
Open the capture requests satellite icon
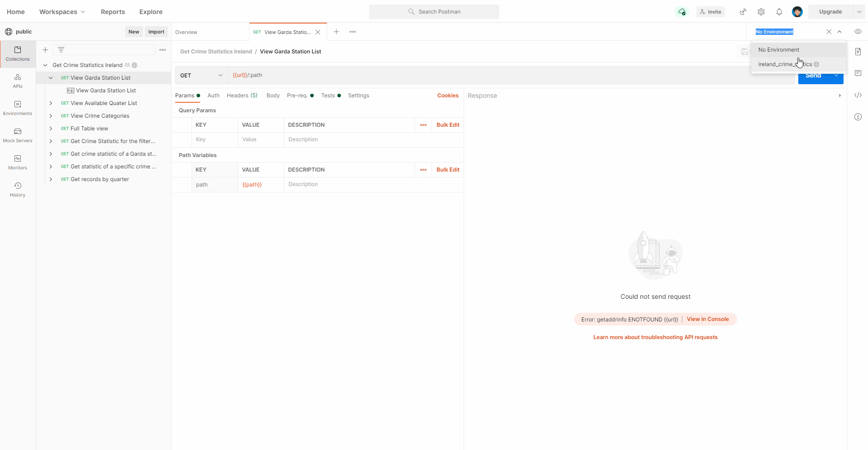coord(743,12)
